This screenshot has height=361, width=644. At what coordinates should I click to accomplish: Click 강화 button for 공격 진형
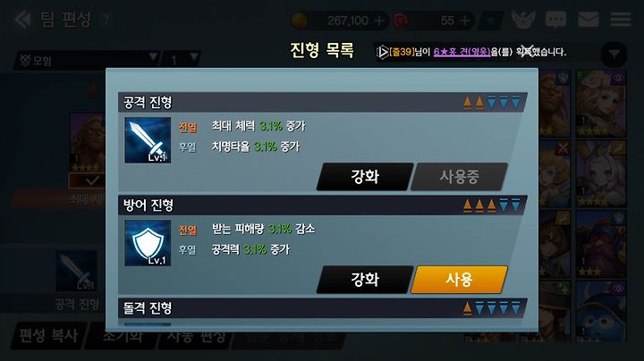point(365,176)
